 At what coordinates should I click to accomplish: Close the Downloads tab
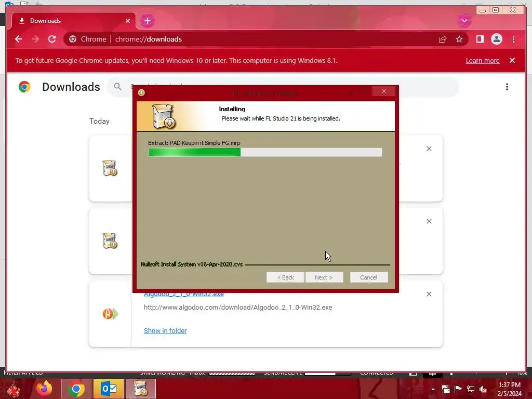click(128, 21)
